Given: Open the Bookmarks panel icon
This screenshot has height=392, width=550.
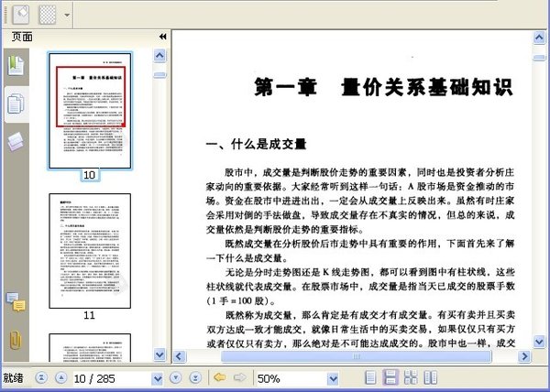Looking at the screenshot, I should point(16,66).
